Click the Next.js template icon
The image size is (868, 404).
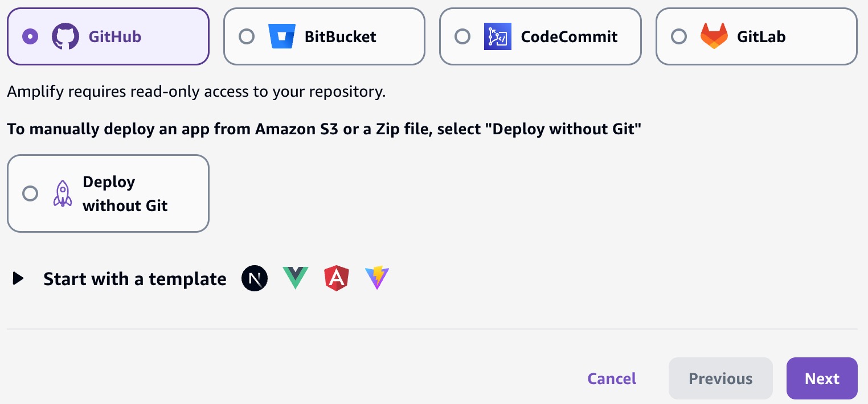coord(255,278)
